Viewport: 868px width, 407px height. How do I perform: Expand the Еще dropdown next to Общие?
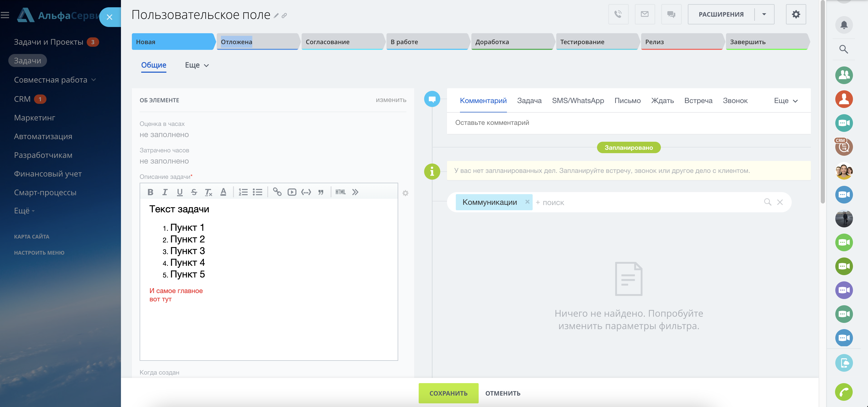197,65
